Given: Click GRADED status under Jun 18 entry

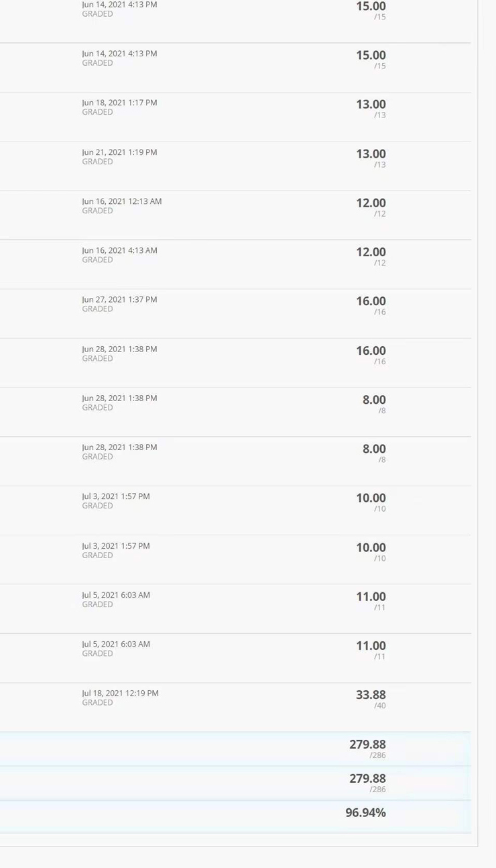Looking at the screenshot, I should click(97, 112).
